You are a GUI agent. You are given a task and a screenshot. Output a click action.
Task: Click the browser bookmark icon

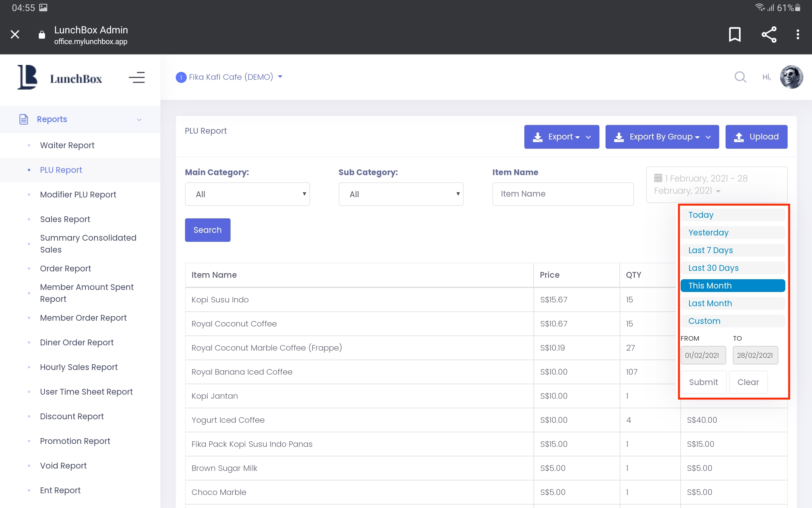coord(734,34)
